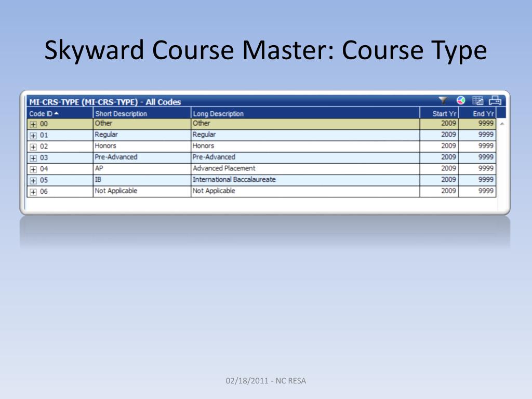Image resolution: width=532 pixels, height=399 pixels.
Task: Select the Code ID 02 cell
Action: 60,146
